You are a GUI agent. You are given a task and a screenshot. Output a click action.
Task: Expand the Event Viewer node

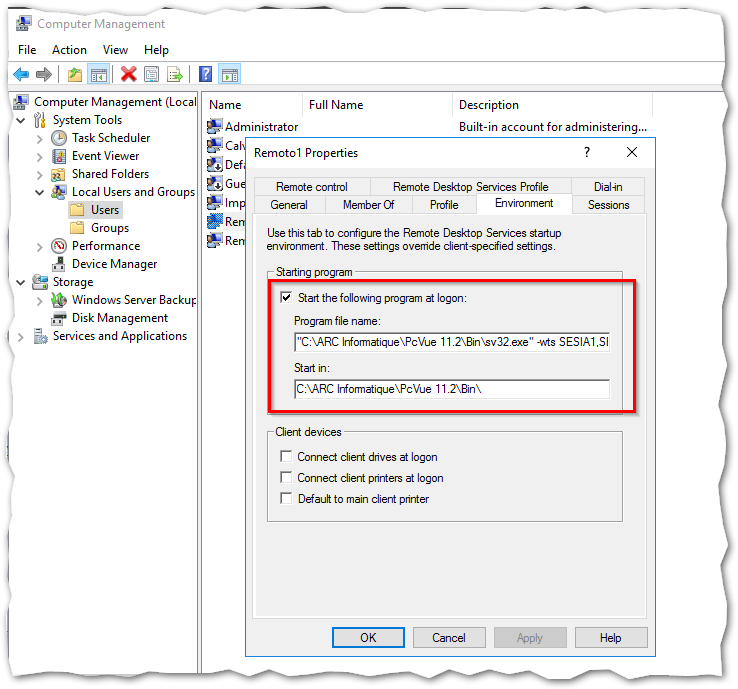(40, 157)
